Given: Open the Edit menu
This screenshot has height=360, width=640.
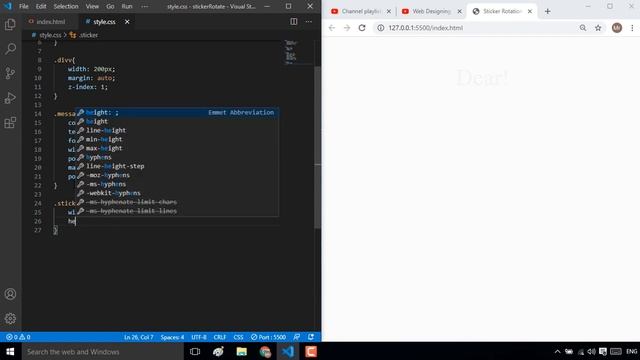Looking at the screenshot, I should click(x=41, y=7).
